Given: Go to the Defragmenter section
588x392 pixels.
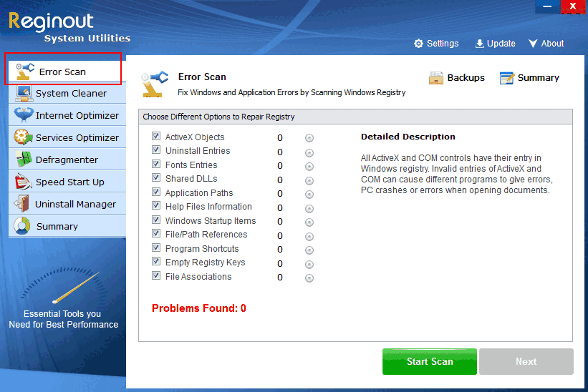Looking at the screenshot, I should pos(67,159).
